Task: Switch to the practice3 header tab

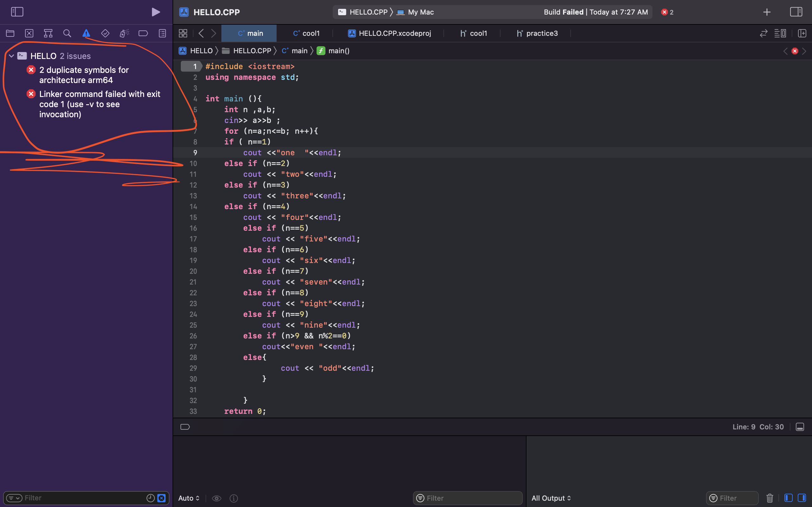Action: click(537, 33)
